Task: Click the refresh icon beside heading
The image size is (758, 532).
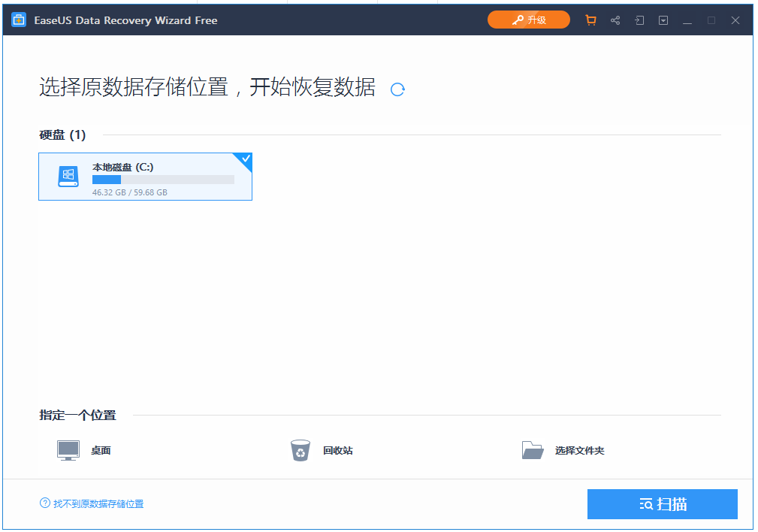Action: tap(397, 89)
